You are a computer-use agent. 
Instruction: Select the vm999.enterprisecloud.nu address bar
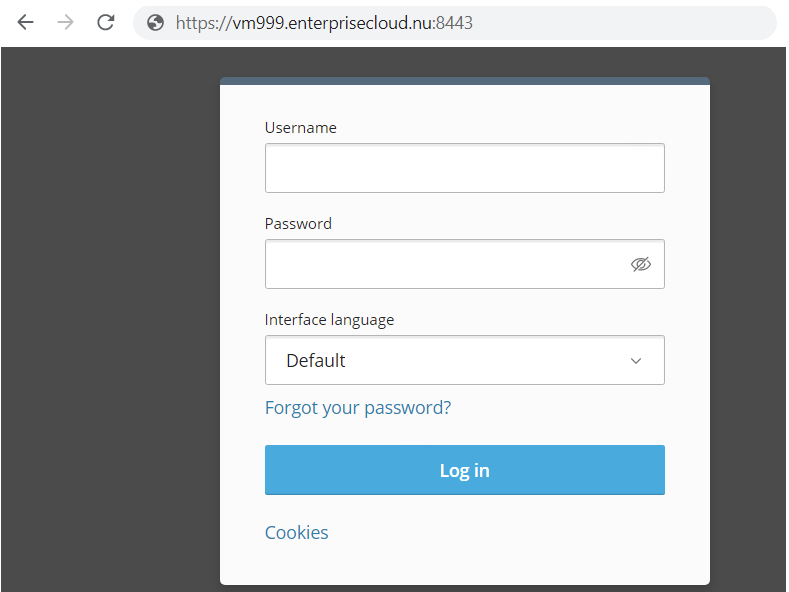(x=455, y=23)
